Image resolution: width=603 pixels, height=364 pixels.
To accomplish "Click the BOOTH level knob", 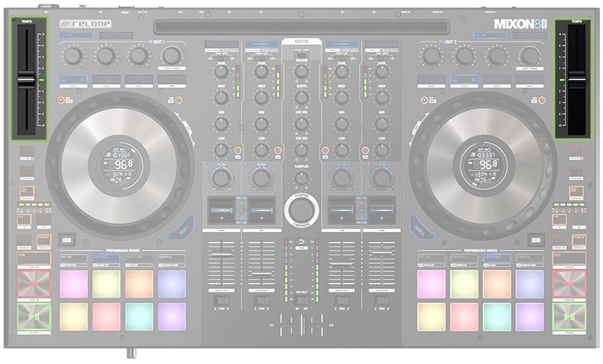I will tap(301, 98).
